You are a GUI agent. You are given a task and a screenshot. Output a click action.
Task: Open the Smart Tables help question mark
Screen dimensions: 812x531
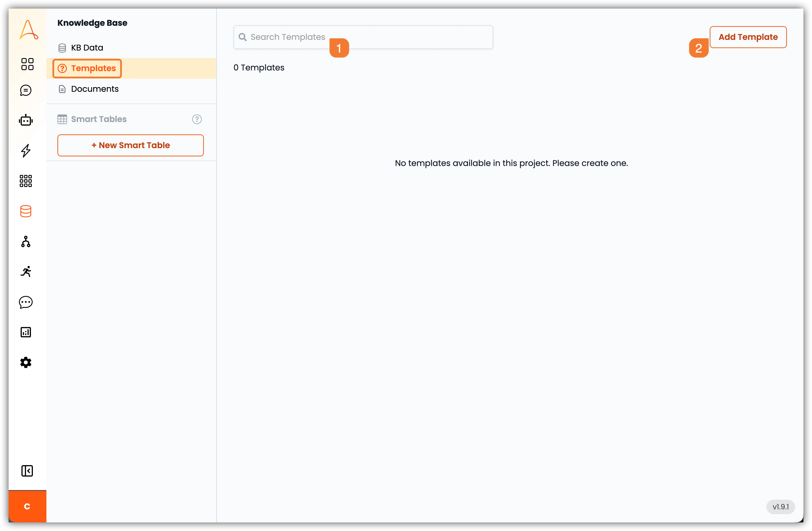197,119
